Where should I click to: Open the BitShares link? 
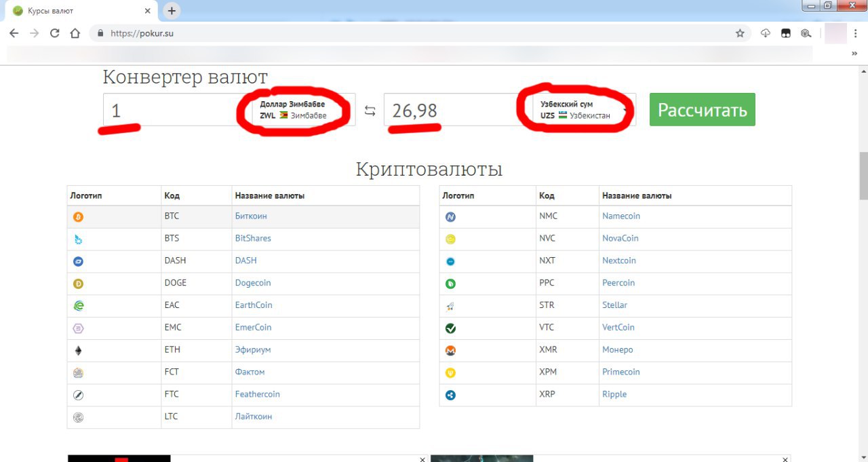(x=253, y=238)
